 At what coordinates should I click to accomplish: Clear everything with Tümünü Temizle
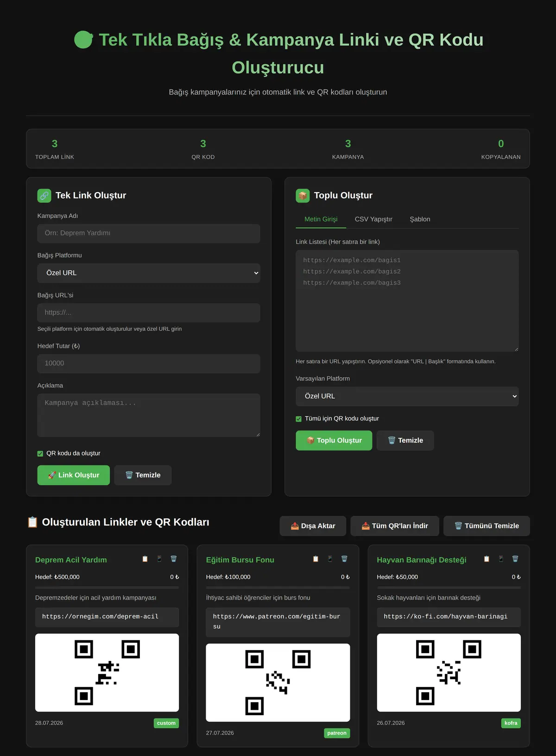coord(486,526)
